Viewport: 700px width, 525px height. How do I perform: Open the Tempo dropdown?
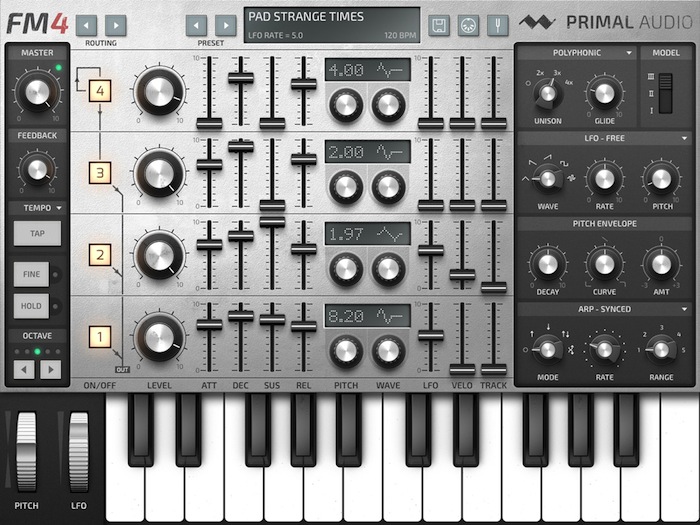(38, 208)
